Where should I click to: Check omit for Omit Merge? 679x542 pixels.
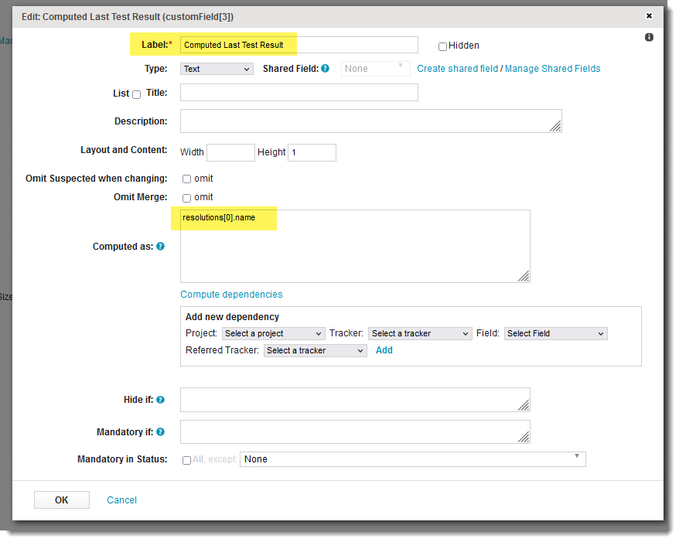(186, 198)
